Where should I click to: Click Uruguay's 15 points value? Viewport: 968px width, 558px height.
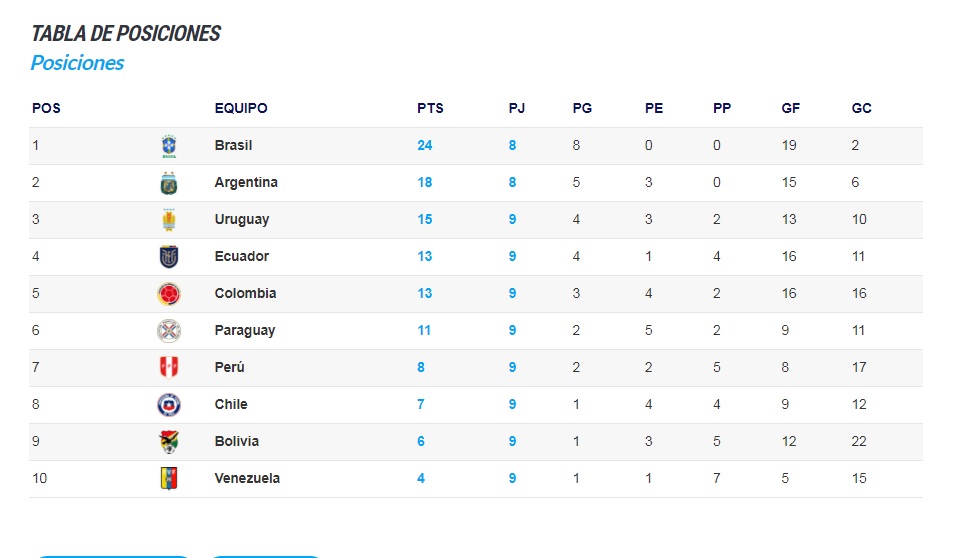tap(424, 220)
